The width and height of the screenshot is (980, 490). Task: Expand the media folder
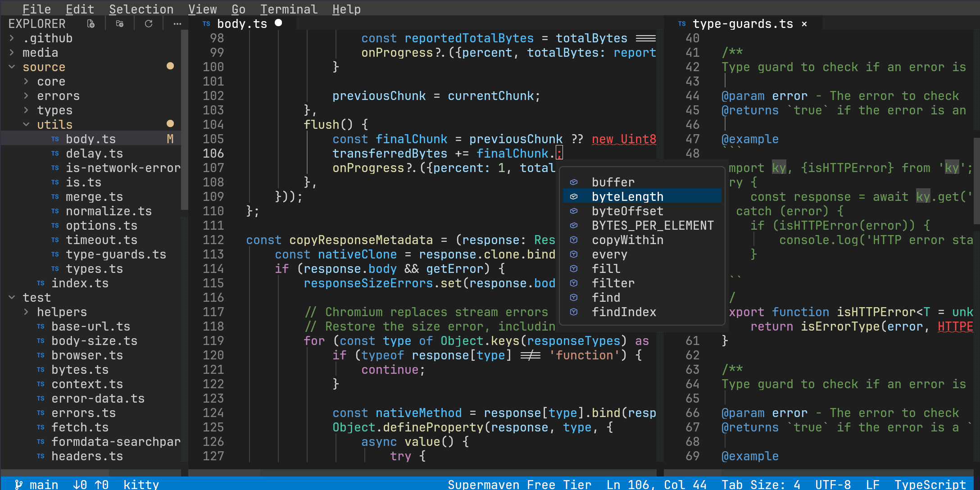(x=12, y=53)
